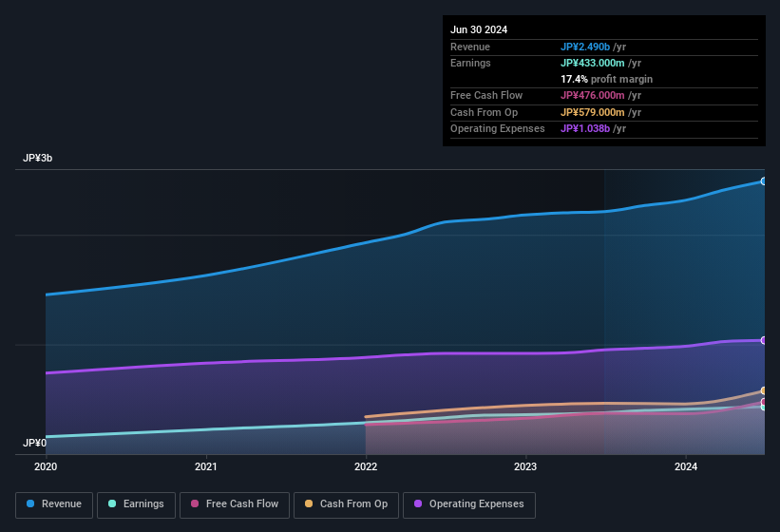This screenshot has height=532, width=780.
Task: Toggle the Operating Expenses legend series
Action: coord(469,504)
